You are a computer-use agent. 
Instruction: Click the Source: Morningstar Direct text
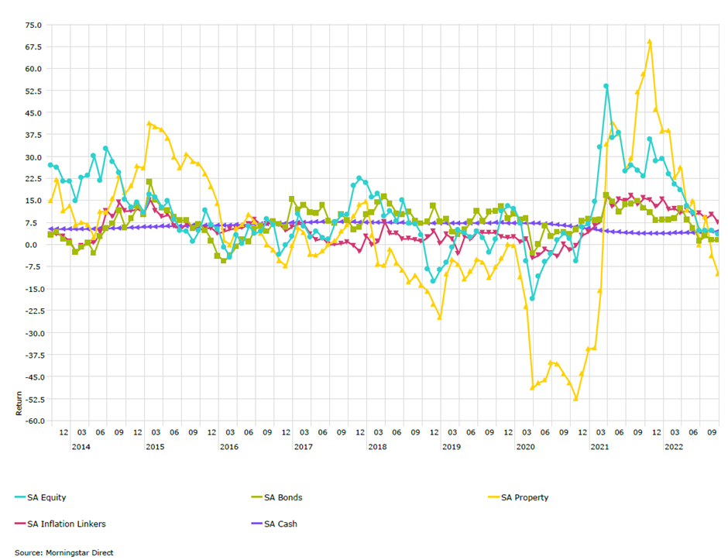(x=64, y=552)
